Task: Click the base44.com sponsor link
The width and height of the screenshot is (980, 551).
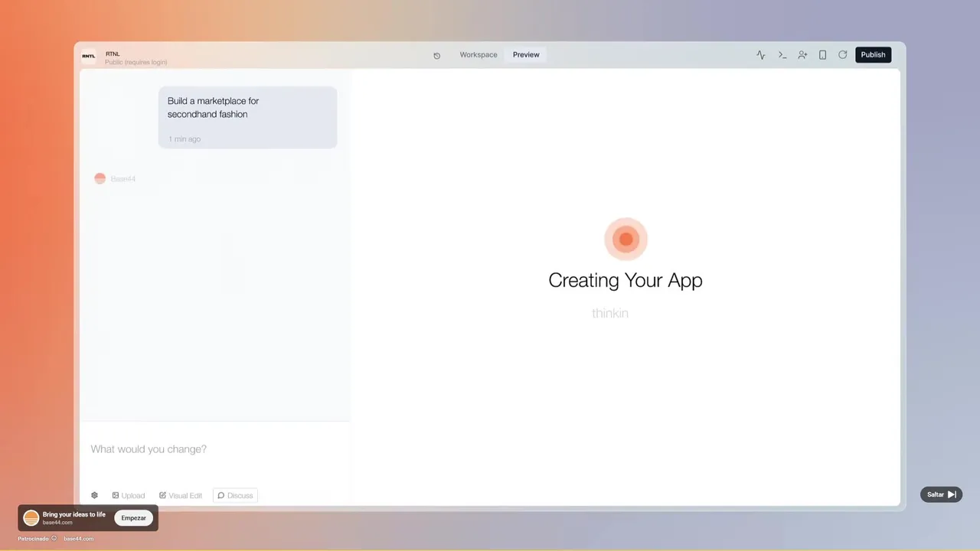Action: 78,539
